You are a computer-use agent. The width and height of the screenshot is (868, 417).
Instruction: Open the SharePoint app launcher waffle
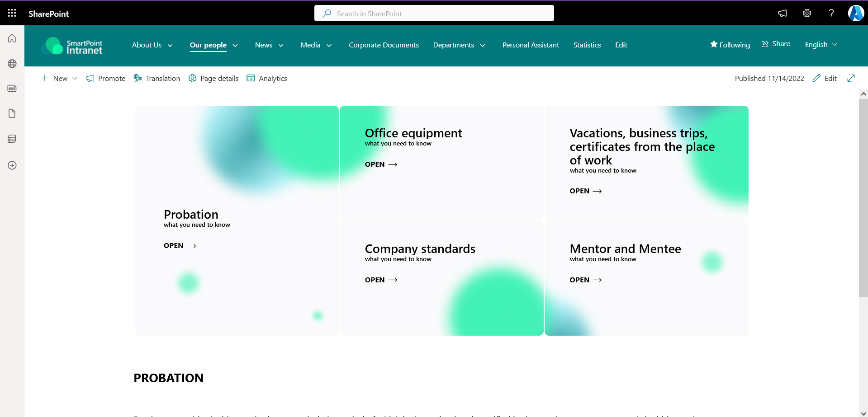[x=12, y=13]
